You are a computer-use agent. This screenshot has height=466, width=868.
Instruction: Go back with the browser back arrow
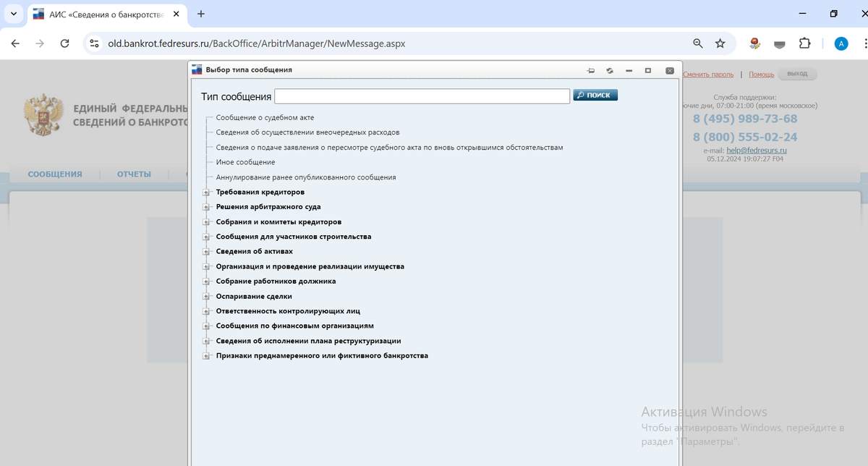click(16, 43)
